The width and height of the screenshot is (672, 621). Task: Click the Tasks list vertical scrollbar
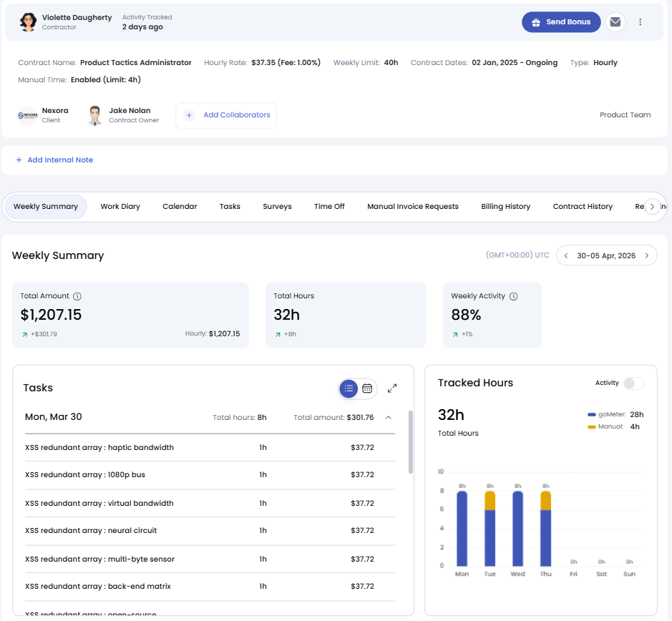tap(410, 442)
